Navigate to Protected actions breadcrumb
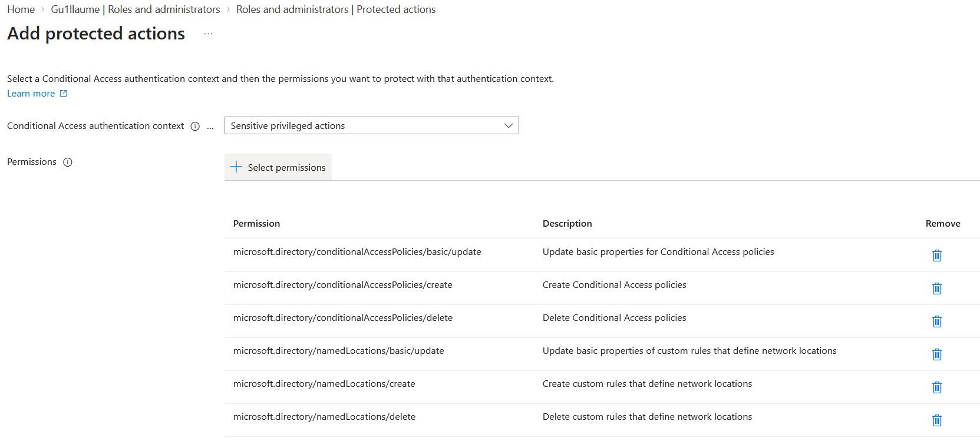The width and height of the screenshot is (980, 441). [336, 9]
